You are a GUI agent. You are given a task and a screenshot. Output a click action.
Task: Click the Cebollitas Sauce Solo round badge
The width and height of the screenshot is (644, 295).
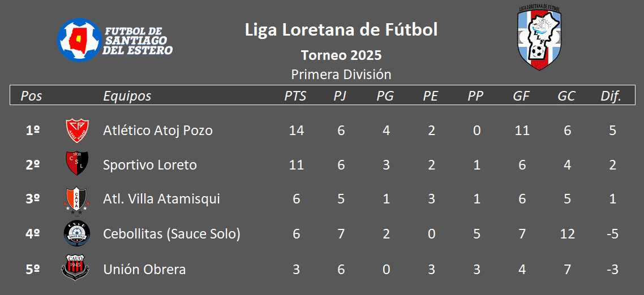pos(76,234)
